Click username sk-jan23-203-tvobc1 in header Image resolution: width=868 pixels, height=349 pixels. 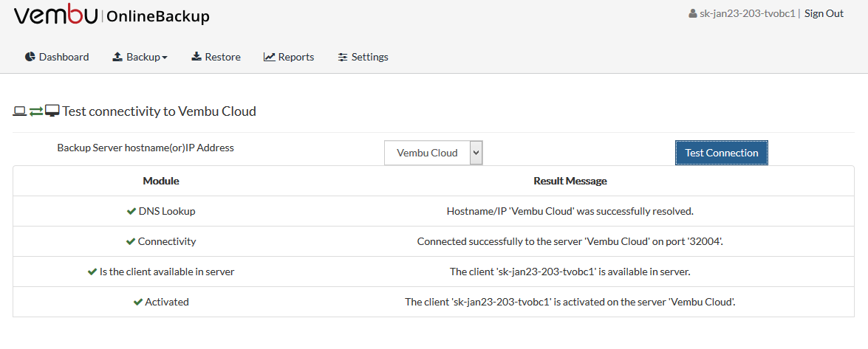[x=748, y=14]
